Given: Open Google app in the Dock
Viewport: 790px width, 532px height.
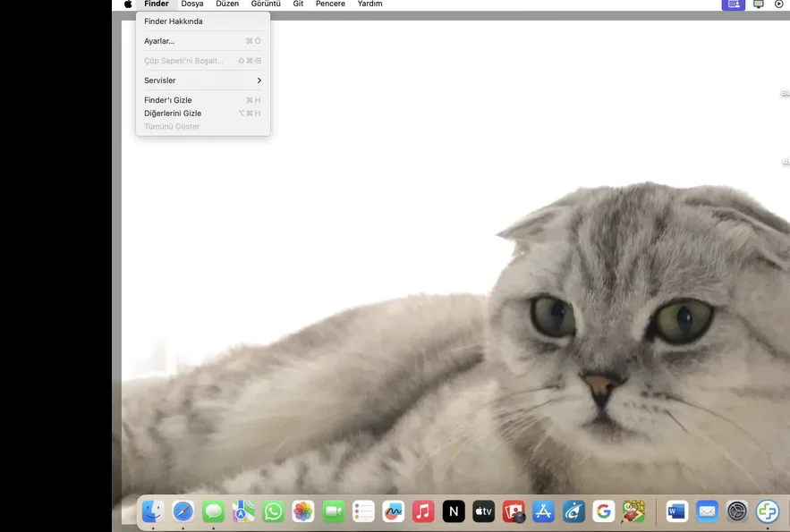Looking at the screenshot, I should 603,511.
